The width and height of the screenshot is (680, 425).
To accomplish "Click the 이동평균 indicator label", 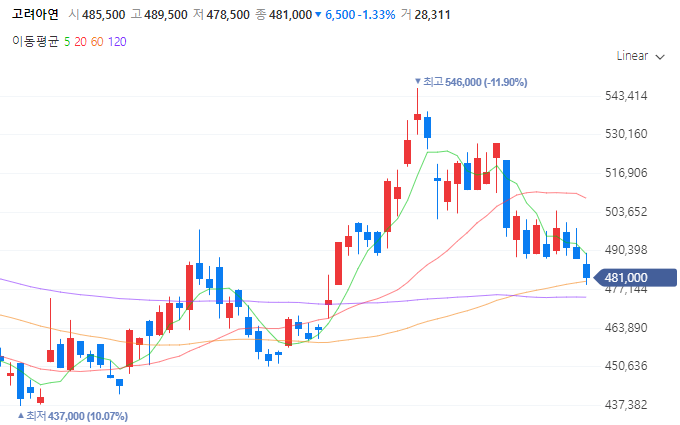I will click(x=35, y=42).
